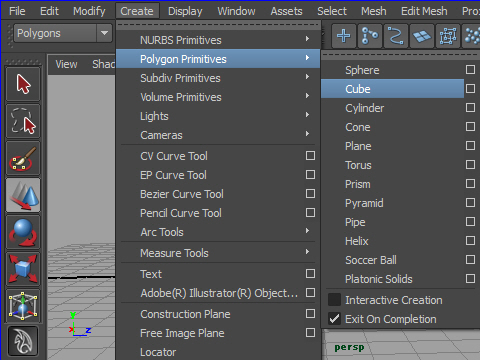Open the Display menu
Screen dimensions: 480x360
[x=185, y=11]
